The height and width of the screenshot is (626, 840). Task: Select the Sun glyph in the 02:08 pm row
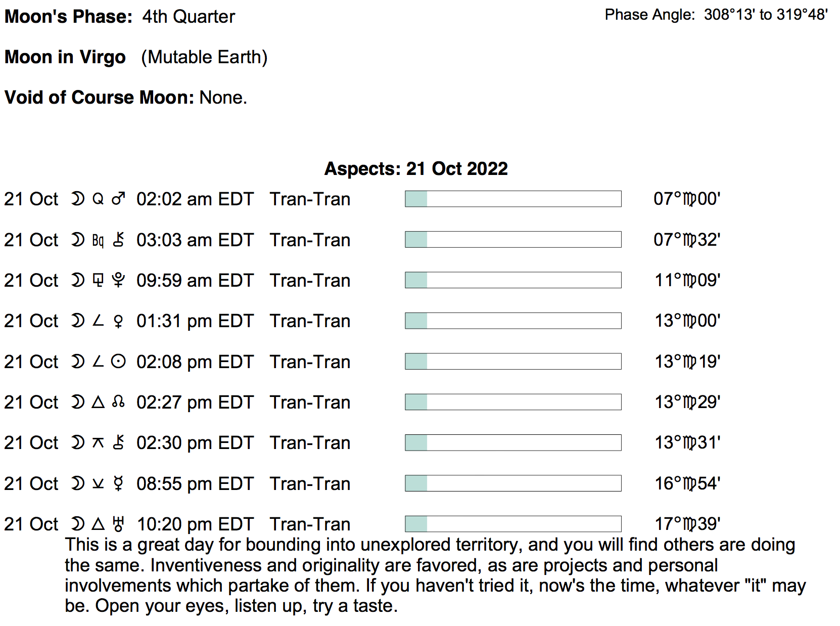tap(118, 362)
